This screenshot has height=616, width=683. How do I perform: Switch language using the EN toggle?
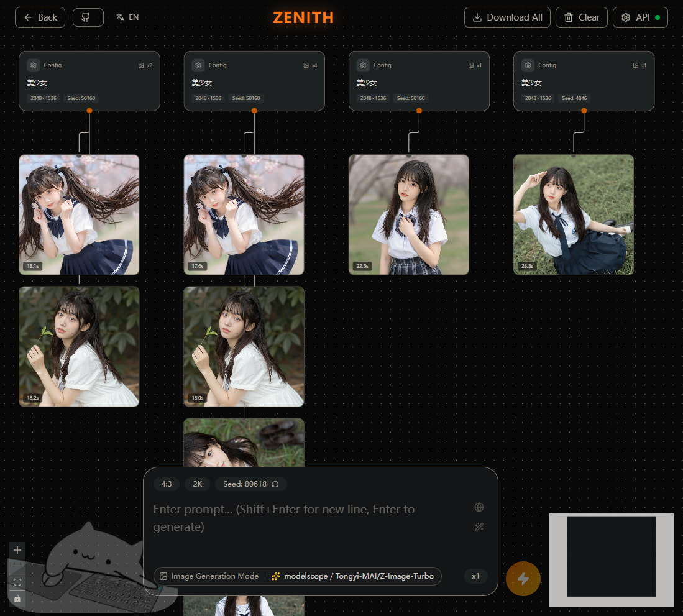[127, 17]
